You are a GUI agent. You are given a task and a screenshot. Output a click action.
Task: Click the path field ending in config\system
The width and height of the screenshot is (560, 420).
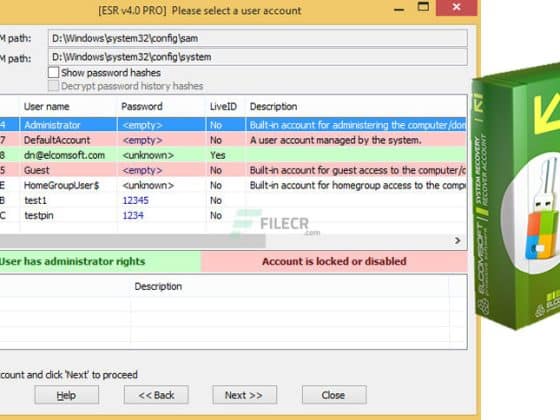point(258,57)
